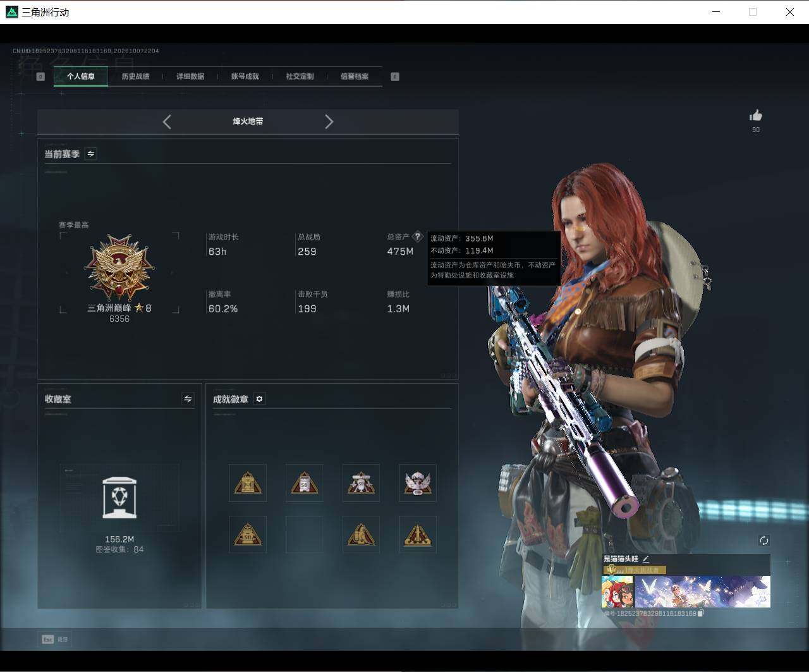Select the S11 achievement badge
This screenshot has width=809, height=672.
[x=248, y=535]
